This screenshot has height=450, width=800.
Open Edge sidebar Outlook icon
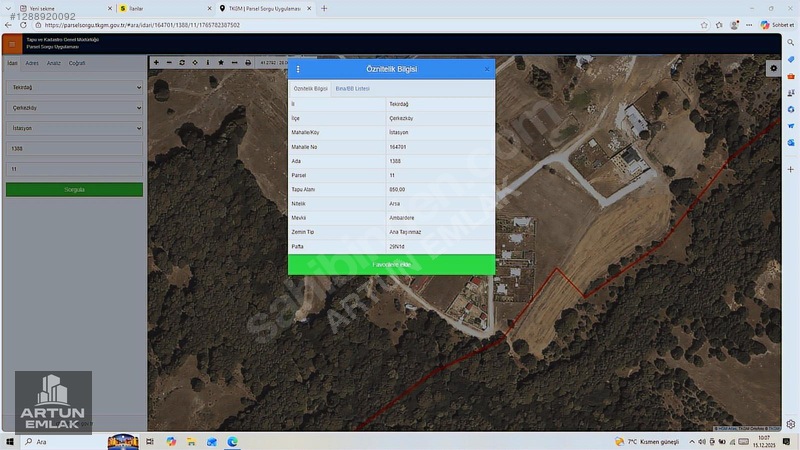(x=790, y=143)
